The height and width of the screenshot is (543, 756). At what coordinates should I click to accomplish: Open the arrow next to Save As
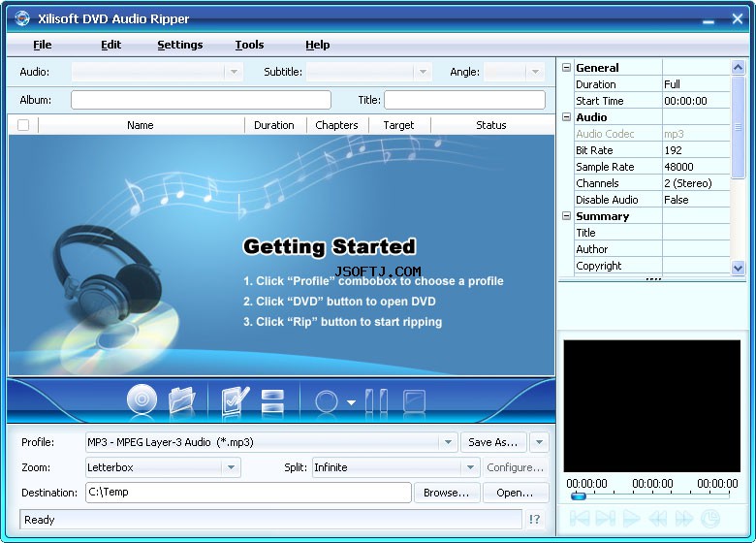coord(539,442)
